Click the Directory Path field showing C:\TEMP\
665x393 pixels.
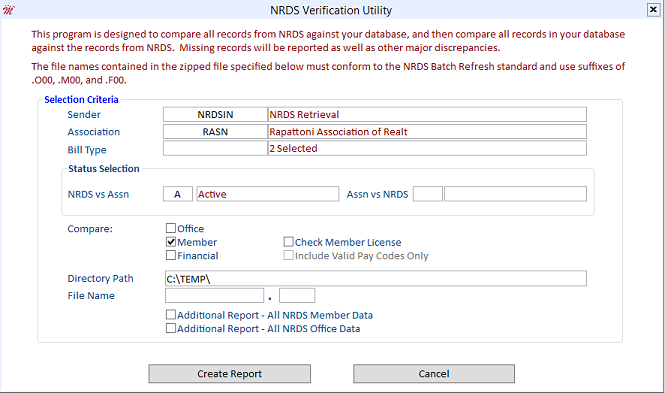pos(376,279)
